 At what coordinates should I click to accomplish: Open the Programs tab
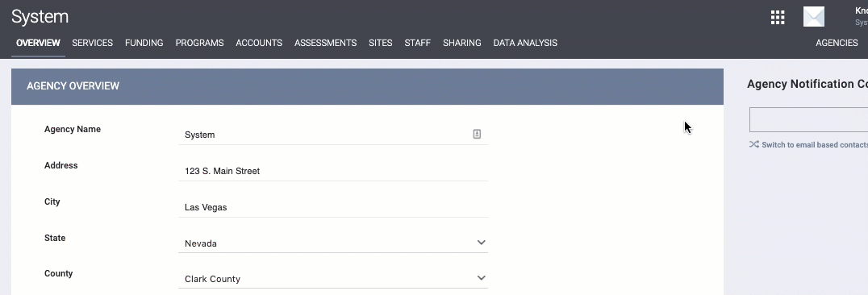199,43
